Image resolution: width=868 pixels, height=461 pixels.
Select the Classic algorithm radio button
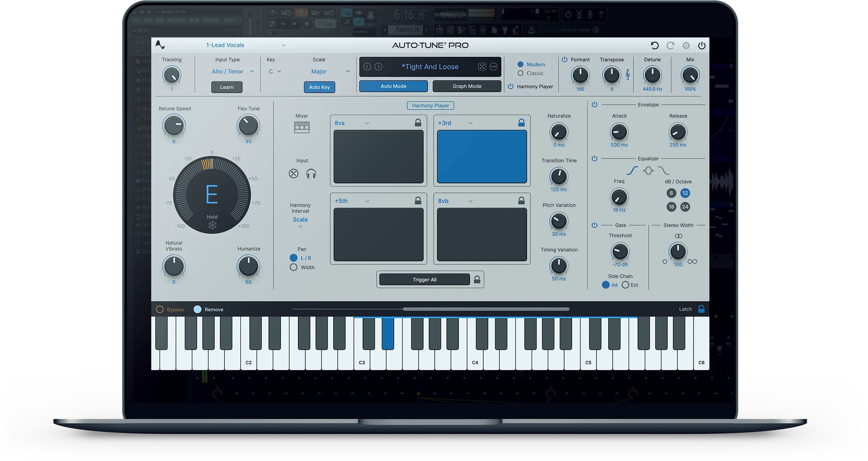[x=520, y=73]
